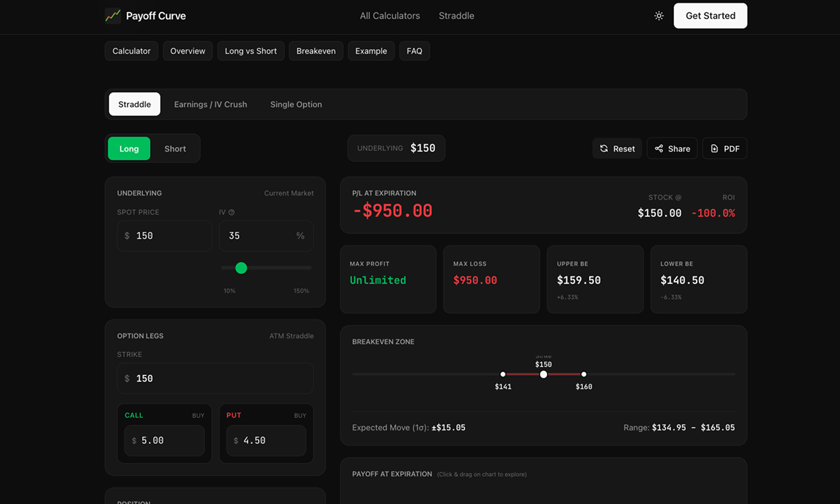Open the IV help tooltip

pyautogui.click(x=232, y=212)
